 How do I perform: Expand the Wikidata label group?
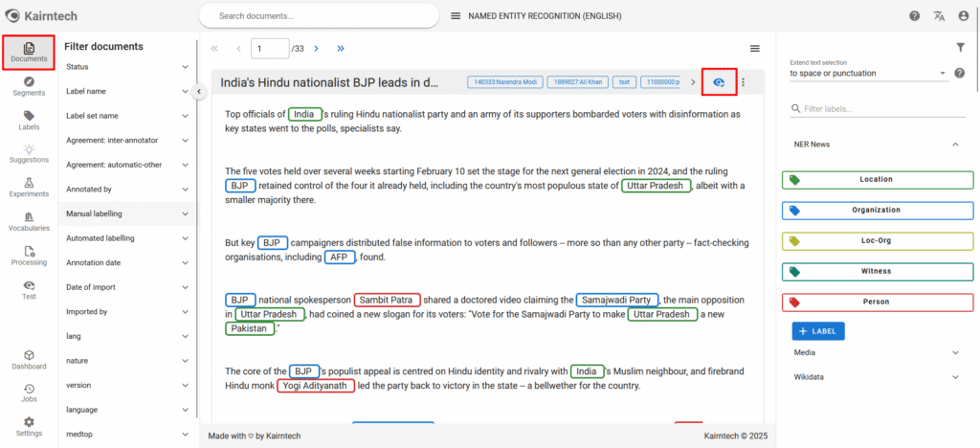pyautogui.click(x=954, y=377)
